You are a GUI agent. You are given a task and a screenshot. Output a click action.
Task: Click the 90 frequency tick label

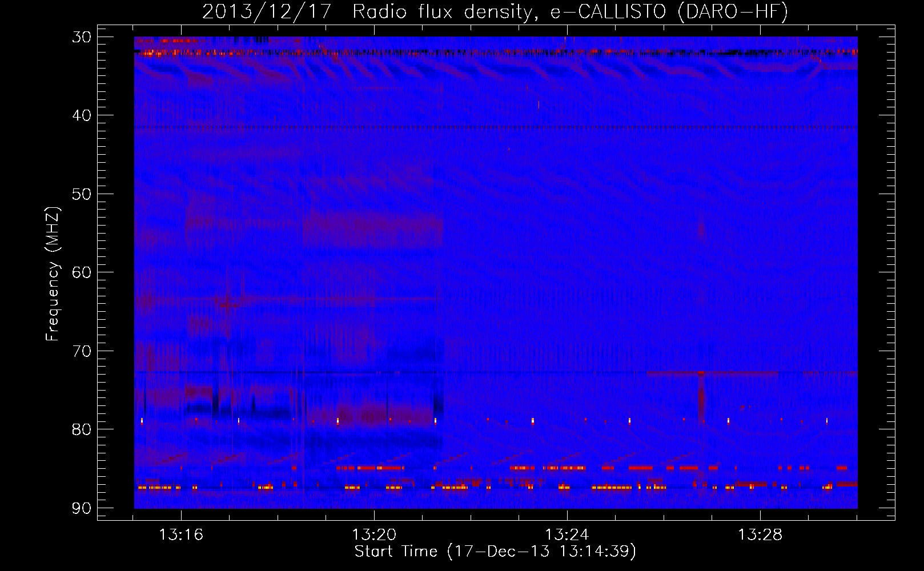(x=82, y=508)
